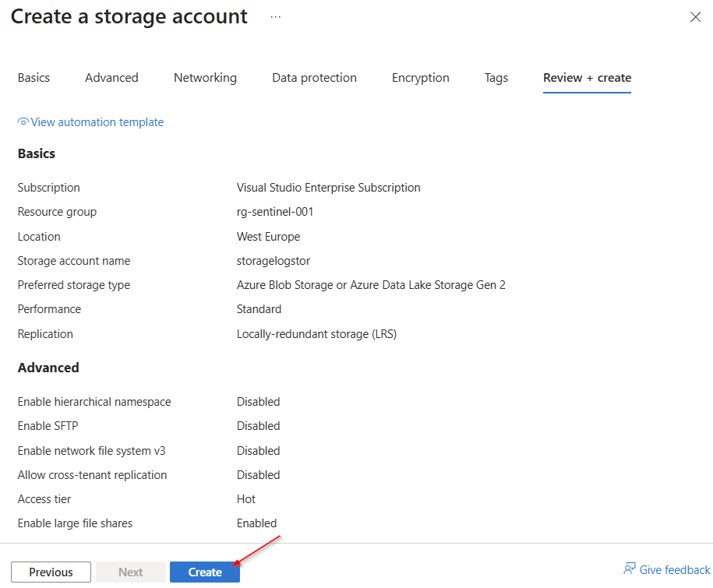Click the greyed-out Next button
This screenshot has width=713, height=588.
coord(130,572)
